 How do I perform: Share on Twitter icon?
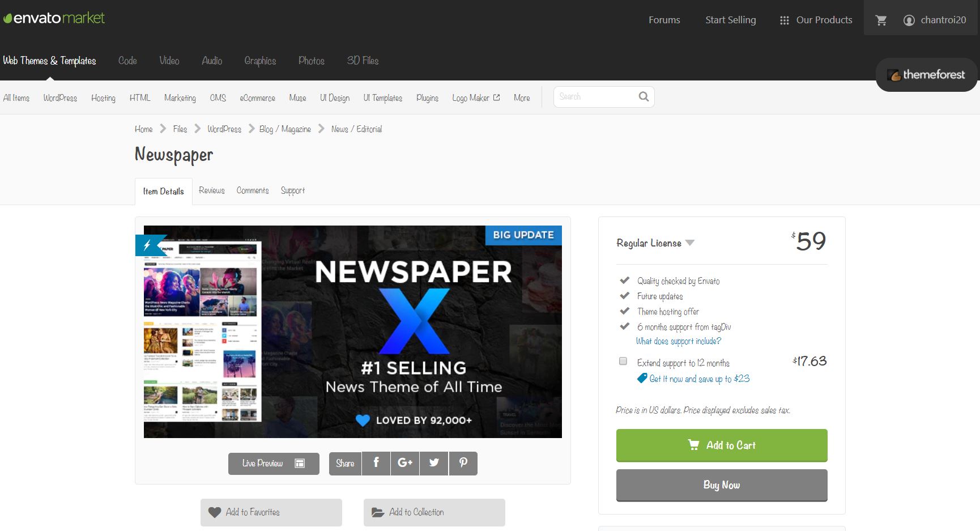(x=434, y=463)
